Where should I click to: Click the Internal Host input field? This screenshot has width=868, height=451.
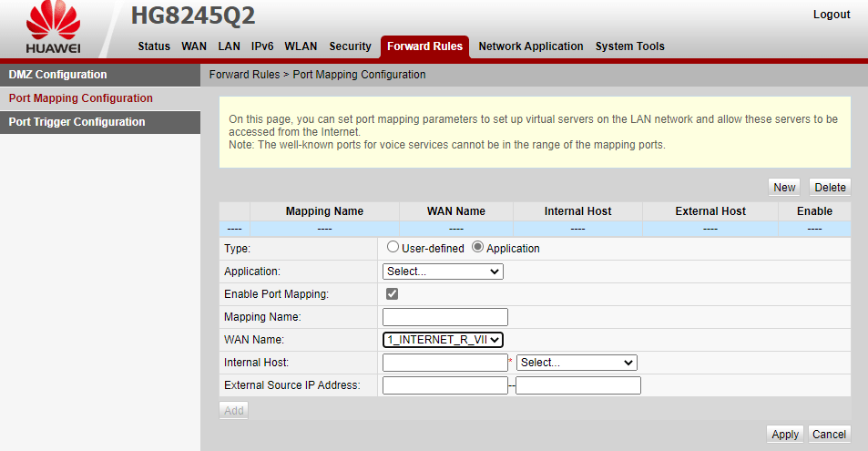pos(444,363)
